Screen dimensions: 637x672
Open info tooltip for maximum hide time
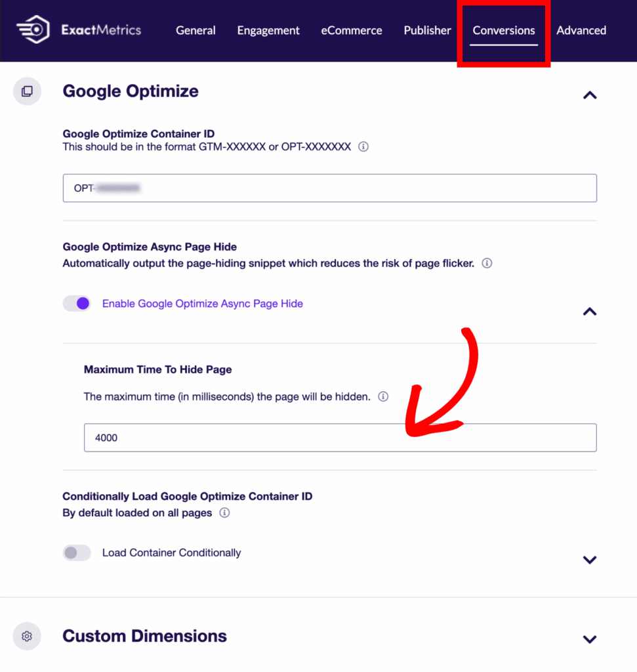click(x=383, y=396)
